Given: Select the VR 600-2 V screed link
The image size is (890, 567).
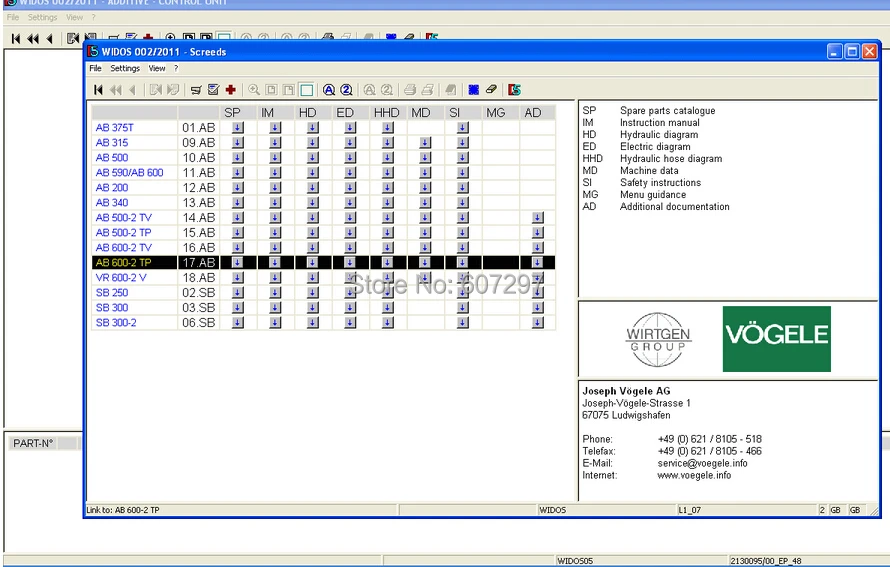Looking at the screenshot, I should tap(121, 278).
